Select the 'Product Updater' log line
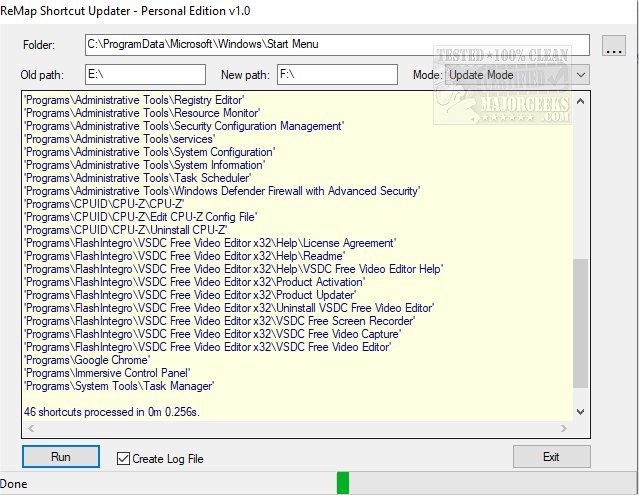Screen dimensions: 639x495 tap(190, 295)
